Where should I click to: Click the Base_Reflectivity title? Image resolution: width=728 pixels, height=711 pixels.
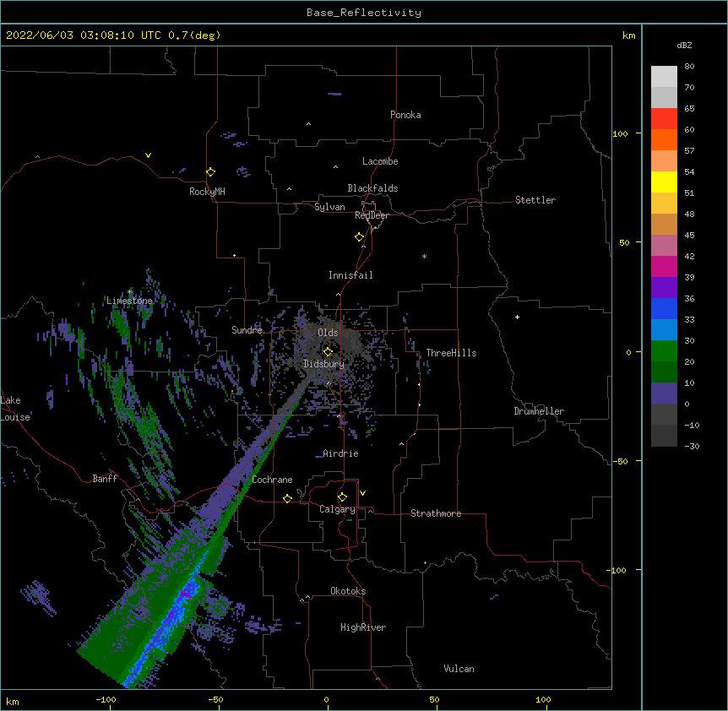pos(364,13)
